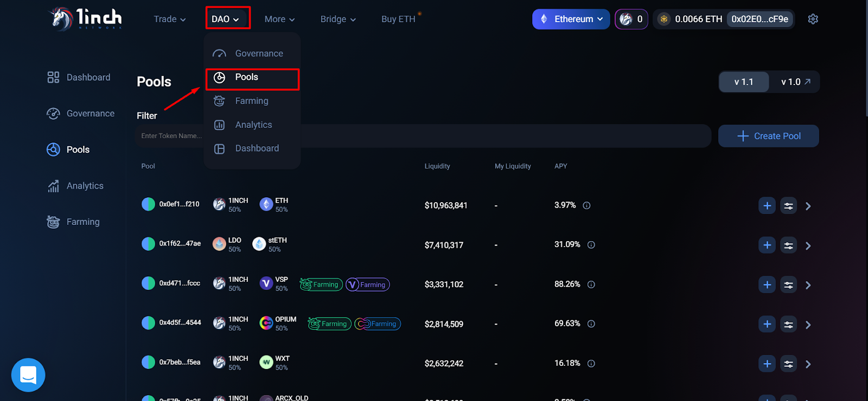Click the info icon beside 16.18% APY
868x401 pixels.
[x=591, y=364]
